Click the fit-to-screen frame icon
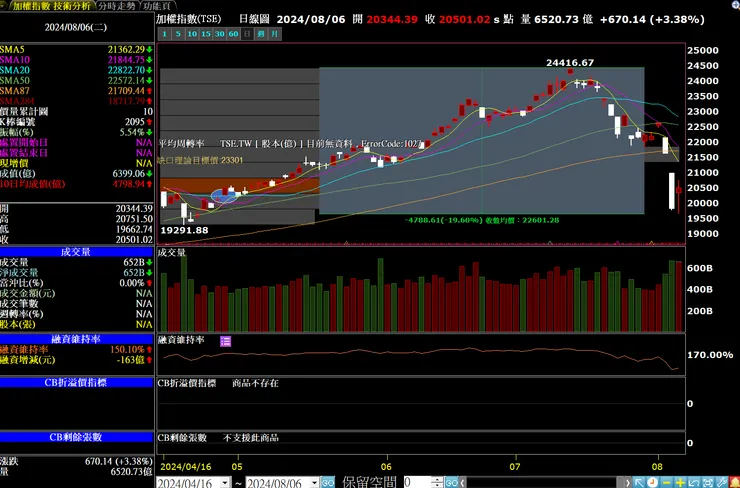 click(707, 482)
